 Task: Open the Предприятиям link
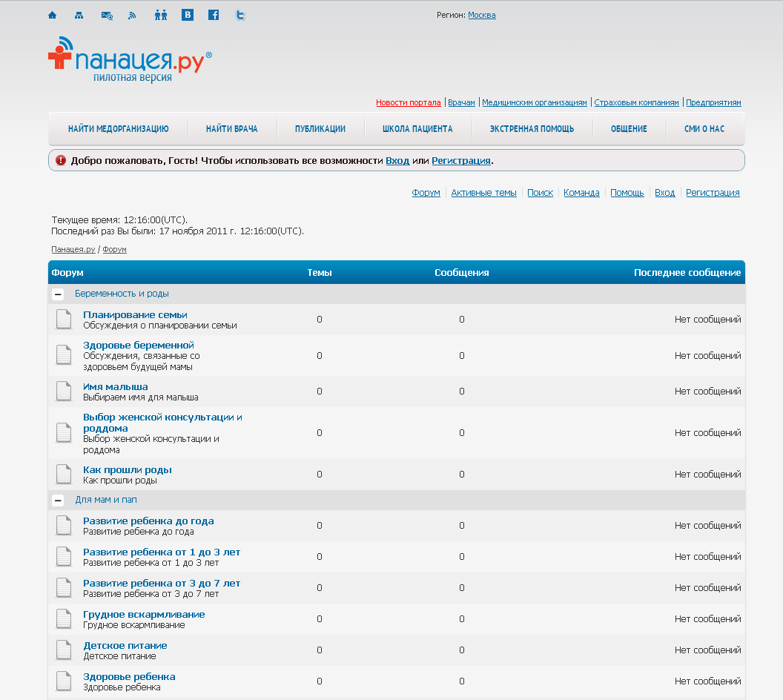[713, 102]
